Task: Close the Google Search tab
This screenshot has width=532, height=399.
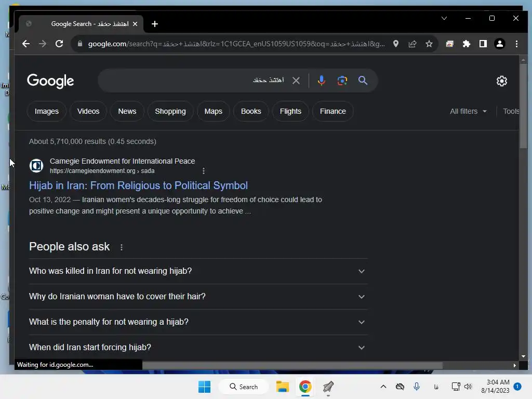Action: (x=135, y=24)
